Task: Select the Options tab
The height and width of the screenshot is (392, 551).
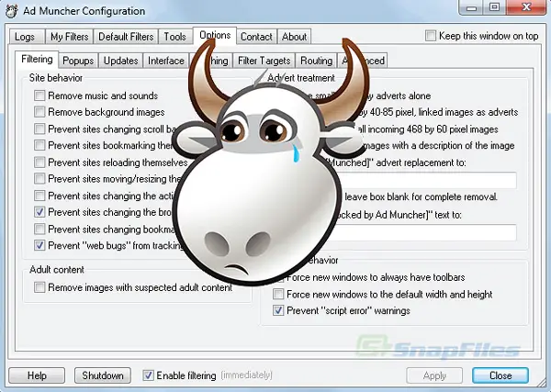Action: click(x=215, y=36)
